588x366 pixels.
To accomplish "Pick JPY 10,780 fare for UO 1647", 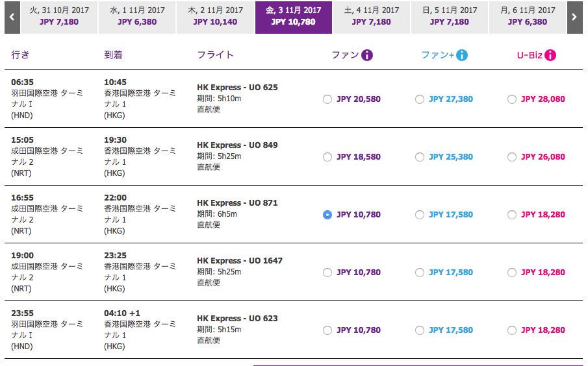I will (x=327, y=273).
